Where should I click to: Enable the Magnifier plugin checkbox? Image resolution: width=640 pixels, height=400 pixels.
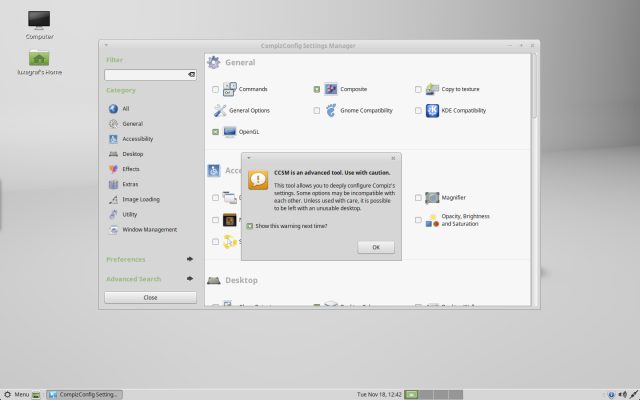418,198
